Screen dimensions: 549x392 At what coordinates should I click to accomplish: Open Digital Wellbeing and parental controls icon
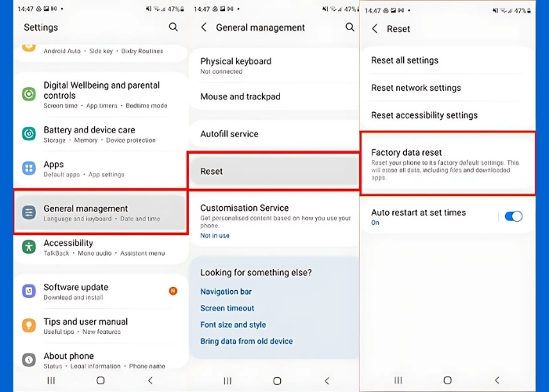coord(29,95)
